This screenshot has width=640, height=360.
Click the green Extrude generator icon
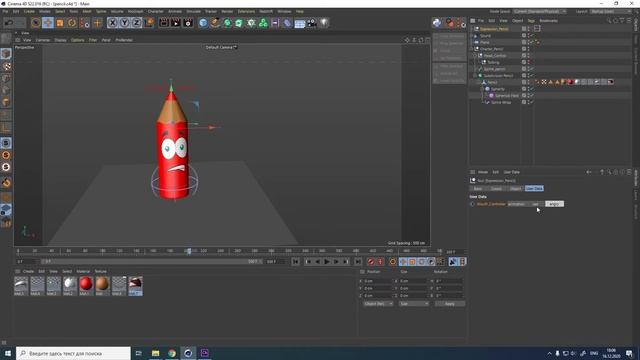click(239, 23)
